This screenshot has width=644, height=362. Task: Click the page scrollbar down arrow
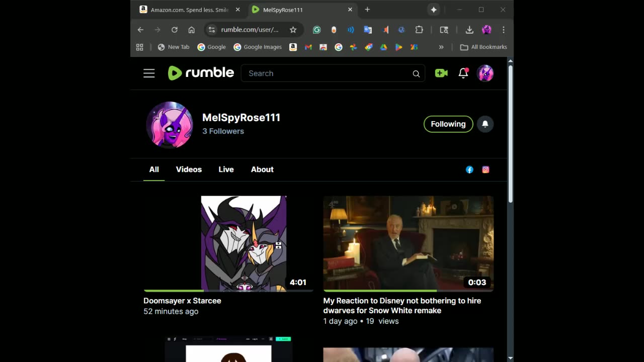[x=510, y=358]
